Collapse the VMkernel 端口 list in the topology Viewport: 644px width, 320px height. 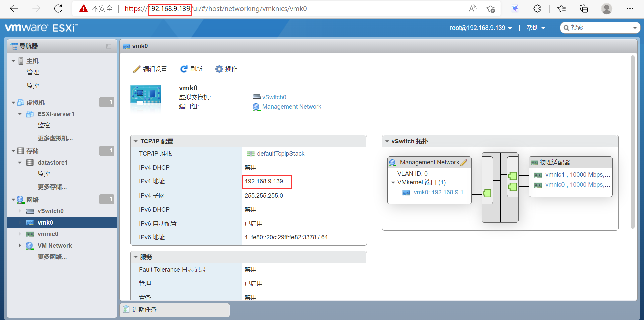tap(393, 183)
